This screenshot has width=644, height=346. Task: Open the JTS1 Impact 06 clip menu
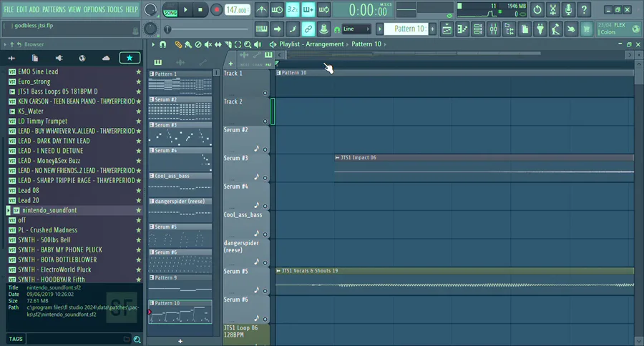(337, 157)
